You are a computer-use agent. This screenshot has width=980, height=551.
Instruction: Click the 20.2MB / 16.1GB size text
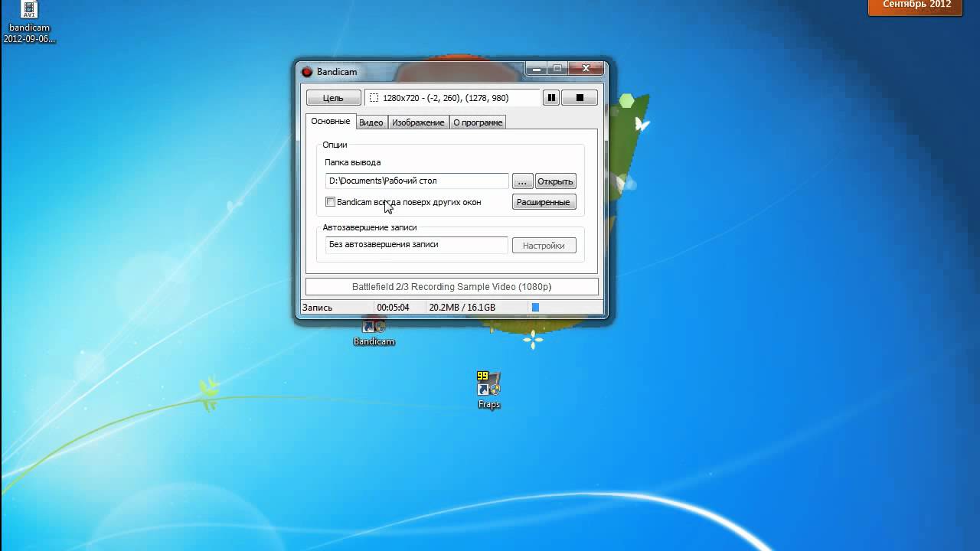coord(462,308)
